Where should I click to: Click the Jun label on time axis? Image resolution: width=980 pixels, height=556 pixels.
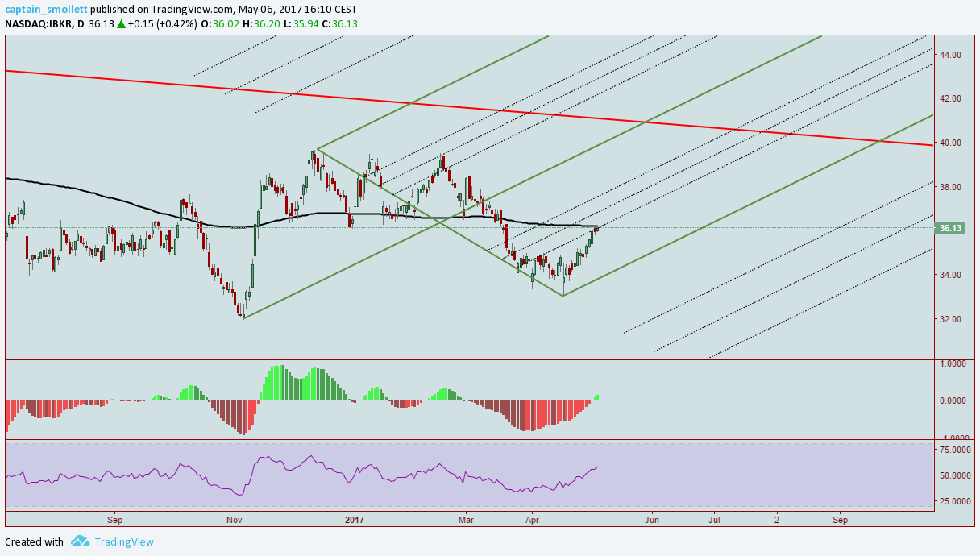click(650, 521)
